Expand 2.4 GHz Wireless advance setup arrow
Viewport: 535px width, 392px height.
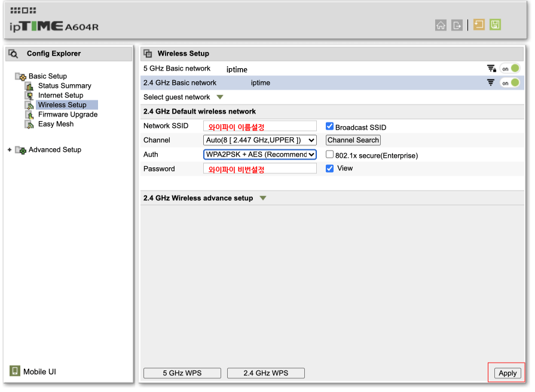tap(263, 198)
